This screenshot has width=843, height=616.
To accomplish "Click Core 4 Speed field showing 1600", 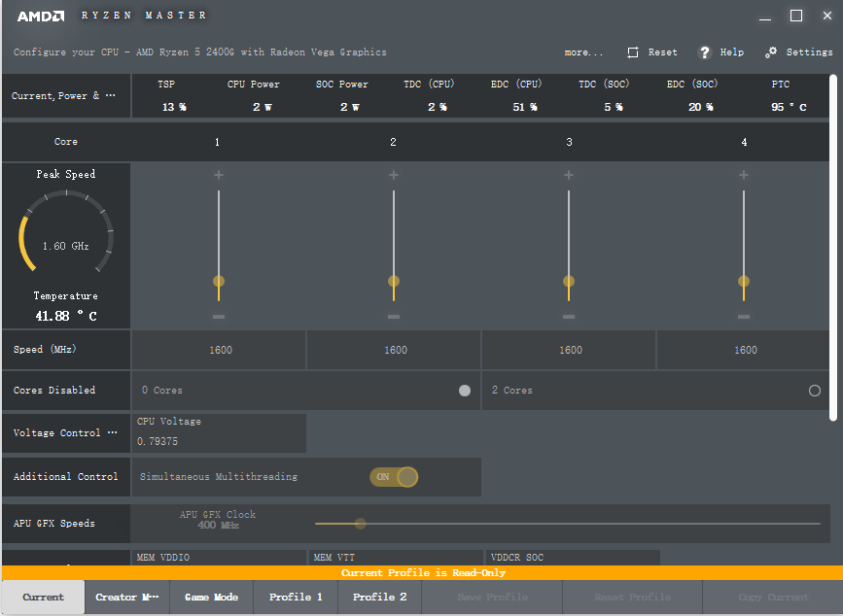I will tap(744, 350).
